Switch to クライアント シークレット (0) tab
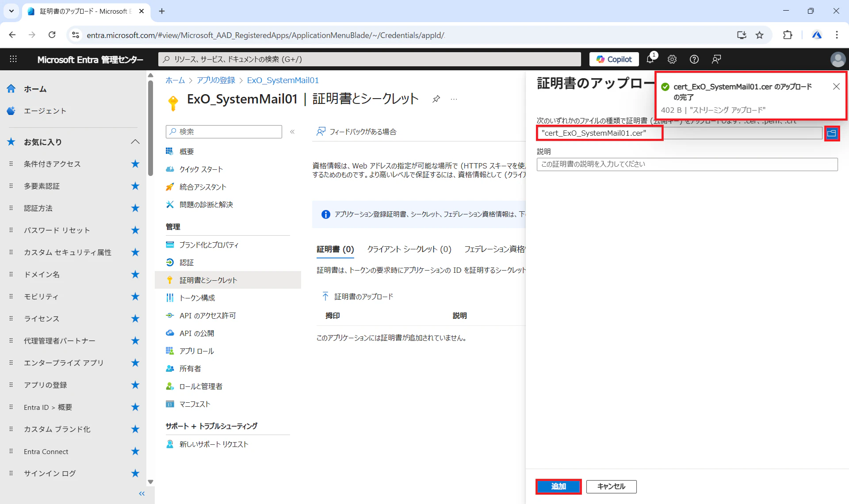Viewport: 849px width, 504px height. [x=409, y=249]
